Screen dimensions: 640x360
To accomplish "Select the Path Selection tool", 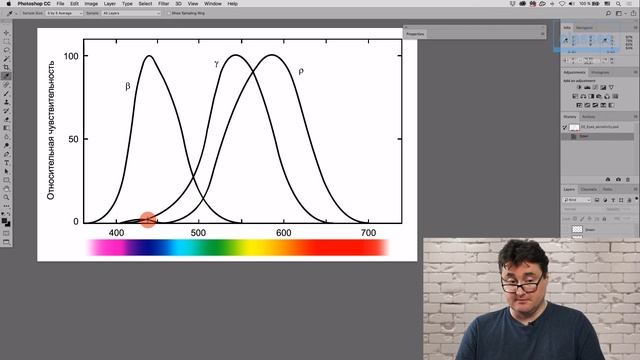I will pyautogui.click(x=6, y=171).
